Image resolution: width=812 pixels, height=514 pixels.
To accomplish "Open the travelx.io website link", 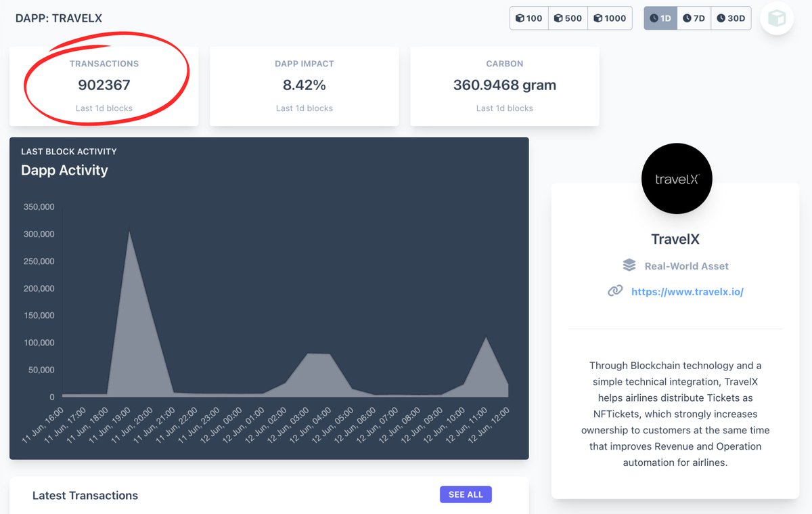I will coord(687,292).
